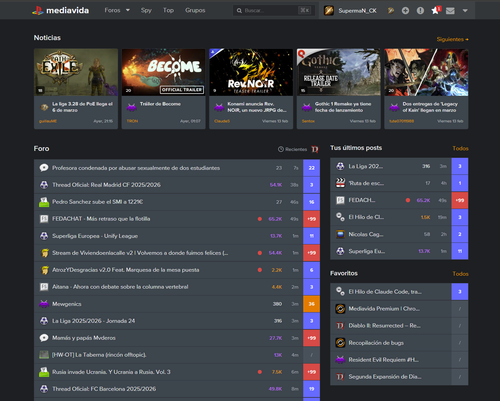Open Pedro Sanchez sube el SMI thread
500x401 pixels.
click(98, 202)
